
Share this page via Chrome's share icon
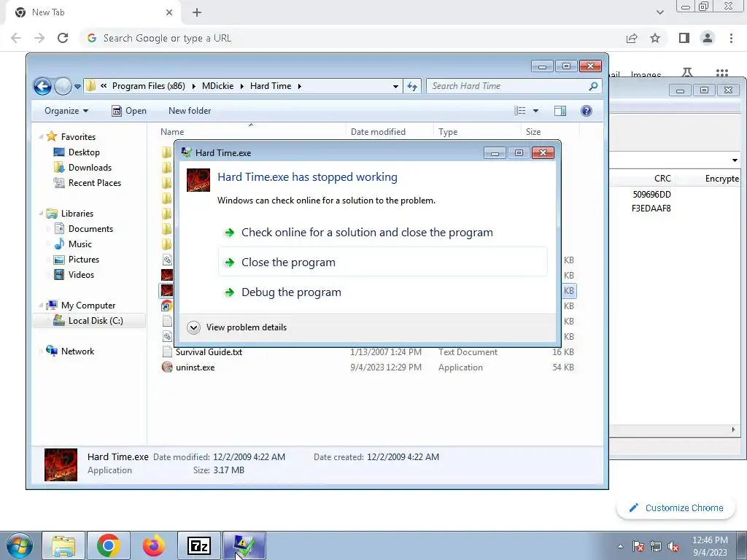(632, 38)
